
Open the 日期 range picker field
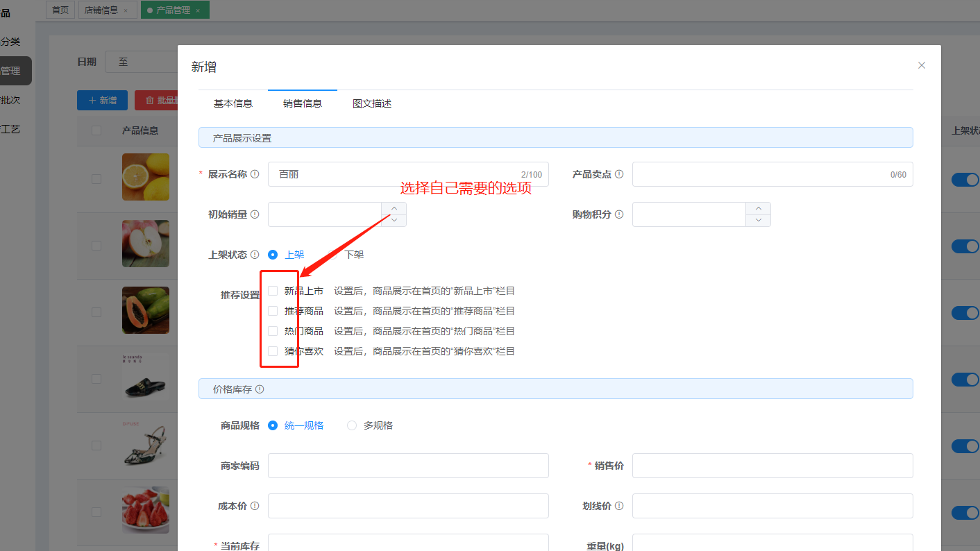[142, 62]
